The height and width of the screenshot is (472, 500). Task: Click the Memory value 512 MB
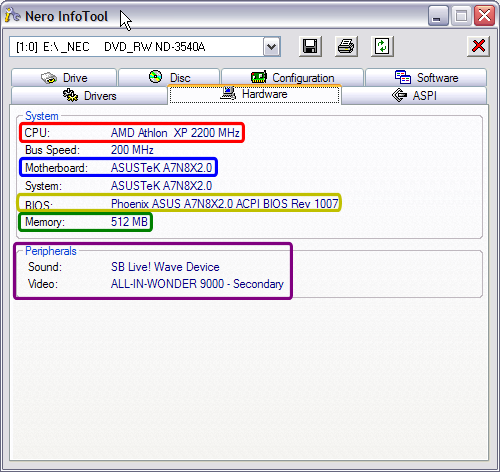click(129, 221)
